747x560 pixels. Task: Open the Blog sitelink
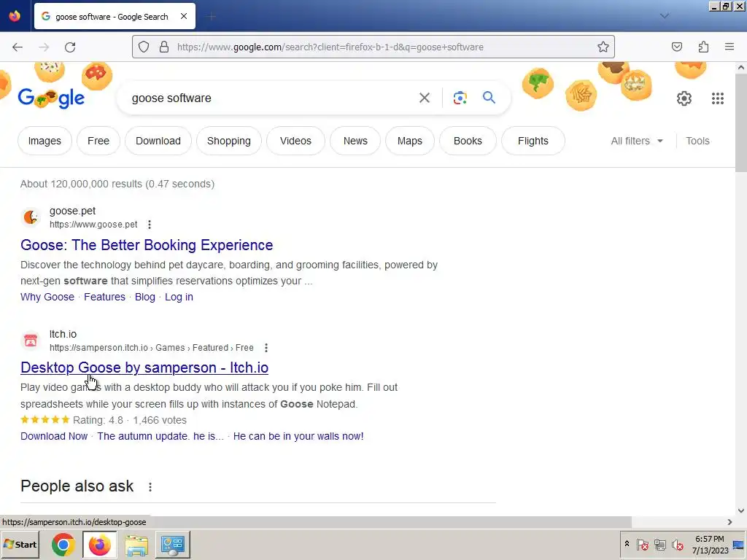tap(145, 297)
